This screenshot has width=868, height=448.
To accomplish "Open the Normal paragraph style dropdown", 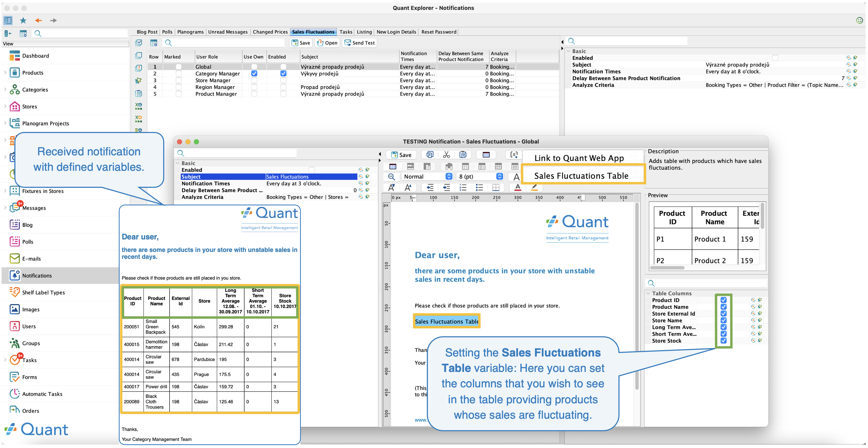I will click(x=427, y=176).
